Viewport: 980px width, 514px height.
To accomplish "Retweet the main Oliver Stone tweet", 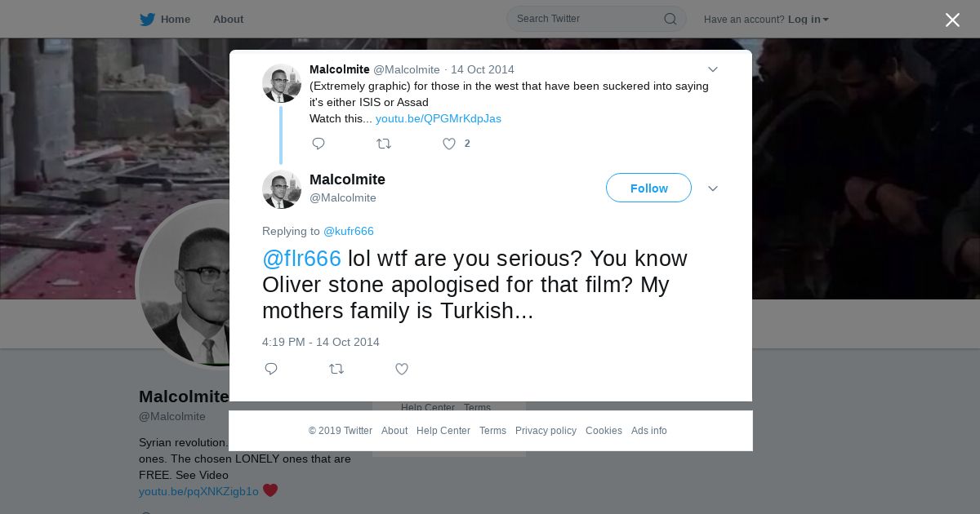I will (x=336, y=369).
